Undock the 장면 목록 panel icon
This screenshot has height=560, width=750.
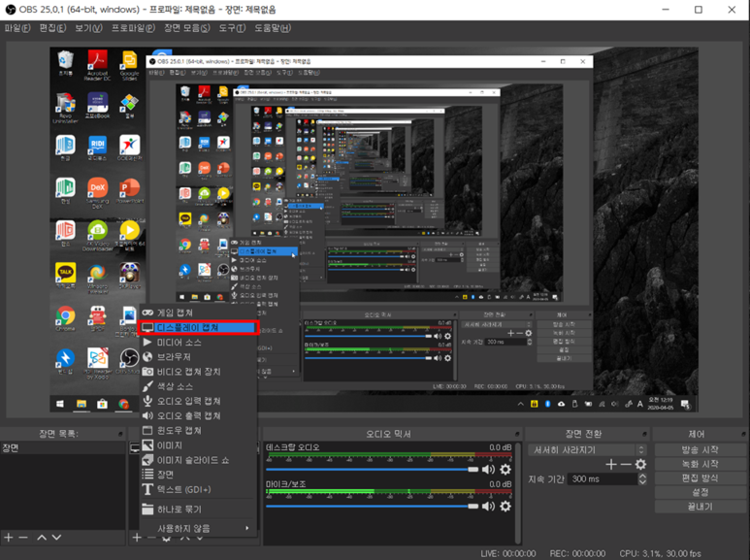point(120,434)
